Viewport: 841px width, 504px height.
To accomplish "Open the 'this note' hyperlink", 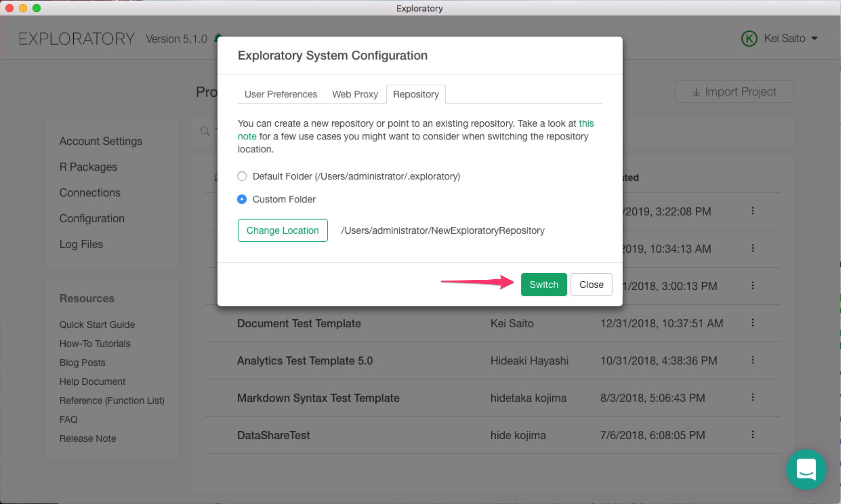I will (x=586, y=123).
